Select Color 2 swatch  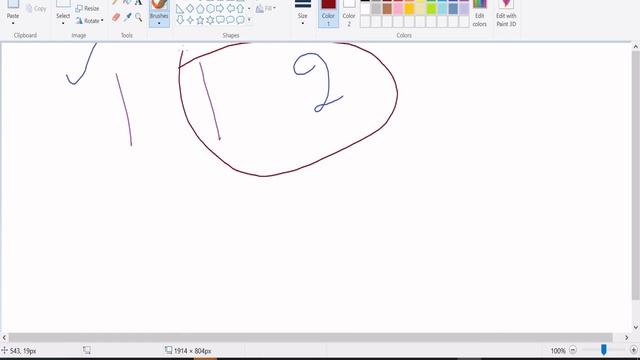coord(349,13)
